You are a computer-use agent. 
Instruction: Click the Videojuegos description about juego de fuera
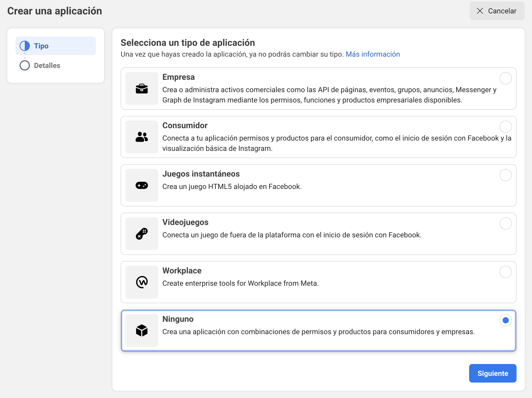pos(292,235)
